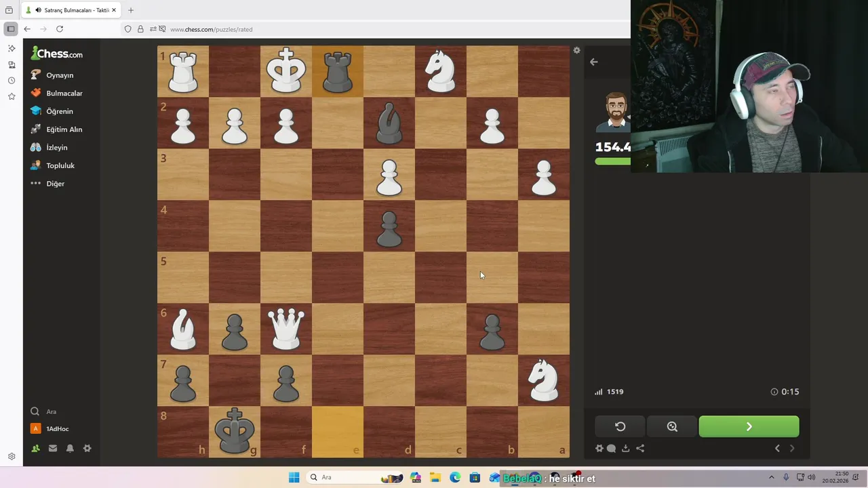Open the tracking protection shield icon
868x488 pixels.
pyautogui.click(x=127, y=29)
